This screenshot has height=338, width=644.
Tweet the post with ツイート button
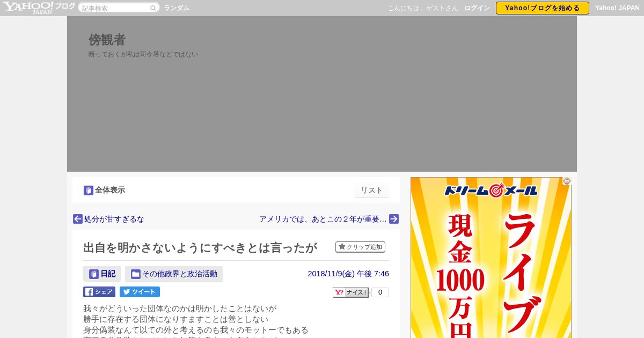(x=140, y=292)
